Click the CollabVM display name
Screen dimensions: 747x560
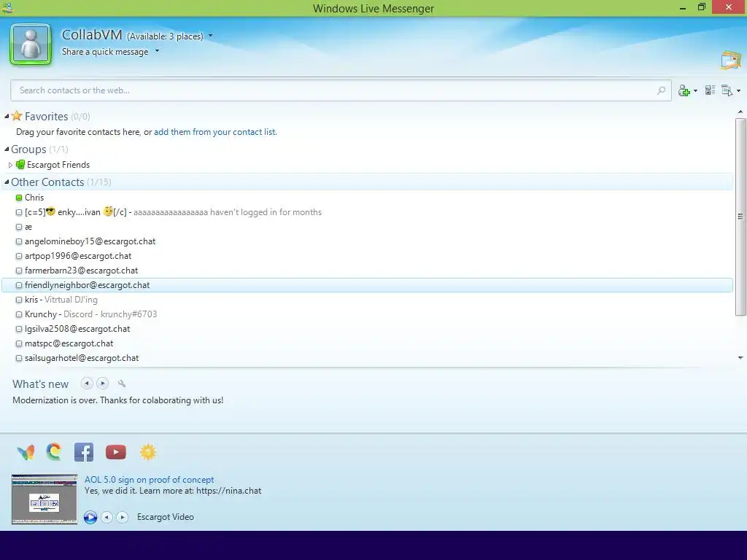92,35
